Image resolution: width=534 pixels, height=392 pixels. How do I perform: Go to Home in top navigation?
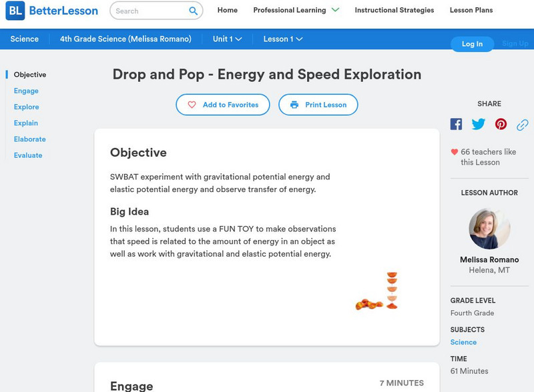click(x=228, y=10)
